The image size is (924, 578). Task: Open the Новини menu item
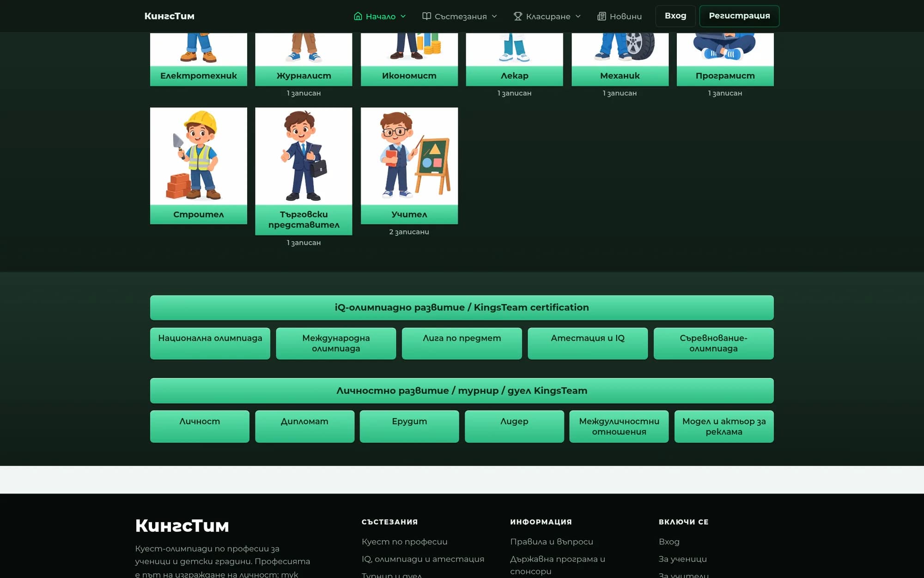coord(620,16)
